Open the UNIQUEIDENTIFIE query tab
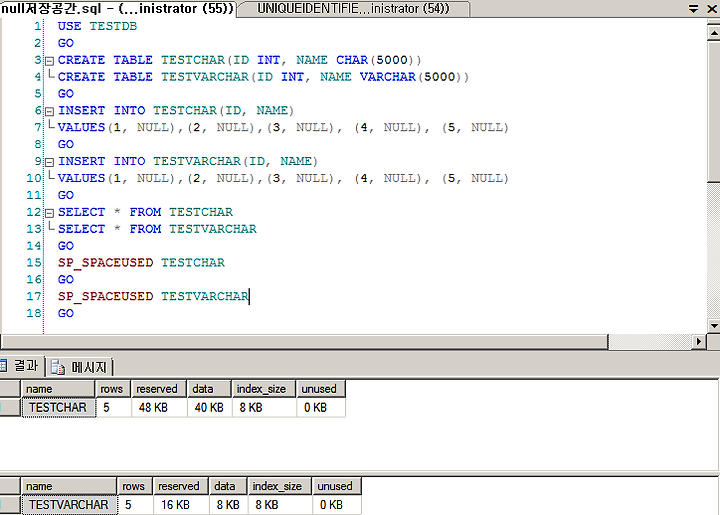The width and height of the screenshot is (720, 515). click(353, 8)
